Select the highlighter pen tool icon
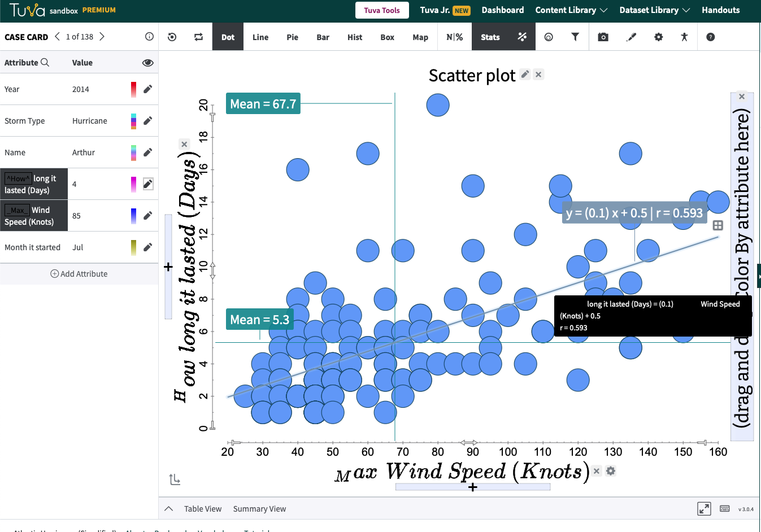This screenshot has height=532, width=761. tap(631, 37)
